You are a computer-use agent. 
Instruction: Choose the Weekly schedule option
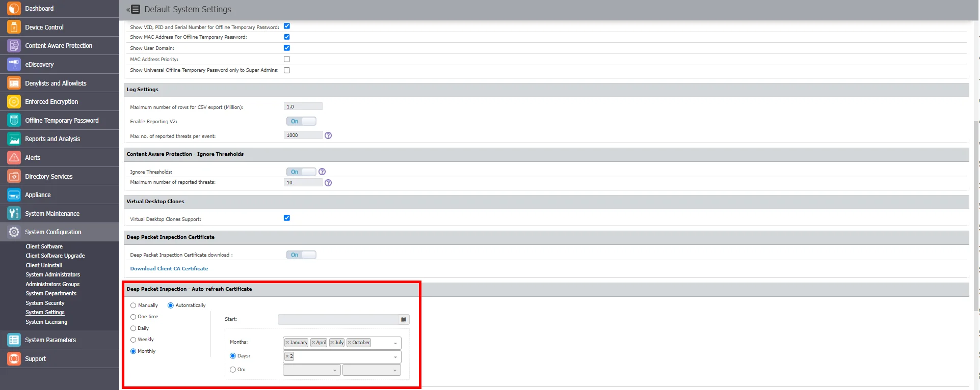click(134, 340)
